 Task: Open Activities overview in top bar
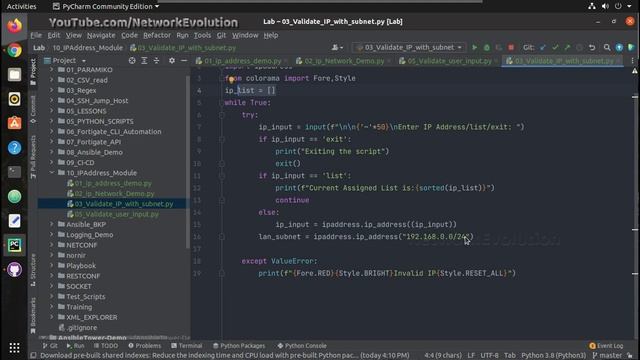21,6
